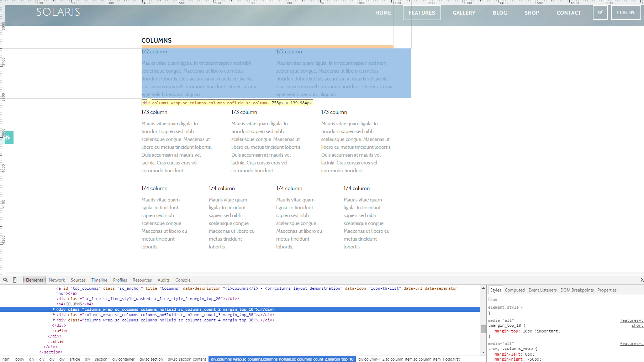Open the Console panel tab
This screenshot has width=644, height=362.
(183, 280)
